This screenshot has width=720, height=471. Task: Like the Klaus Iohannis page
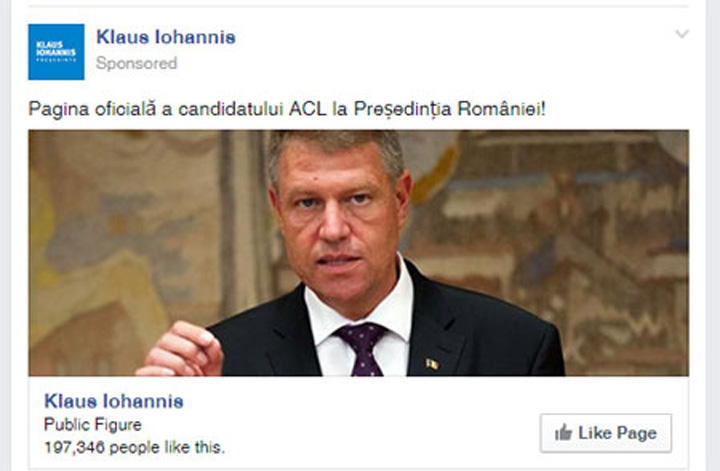[606, 433]
